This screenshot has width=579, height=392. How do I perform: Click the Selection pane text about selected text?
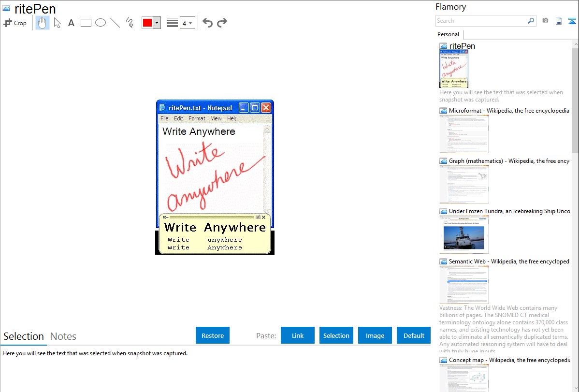tap(95, 353)
